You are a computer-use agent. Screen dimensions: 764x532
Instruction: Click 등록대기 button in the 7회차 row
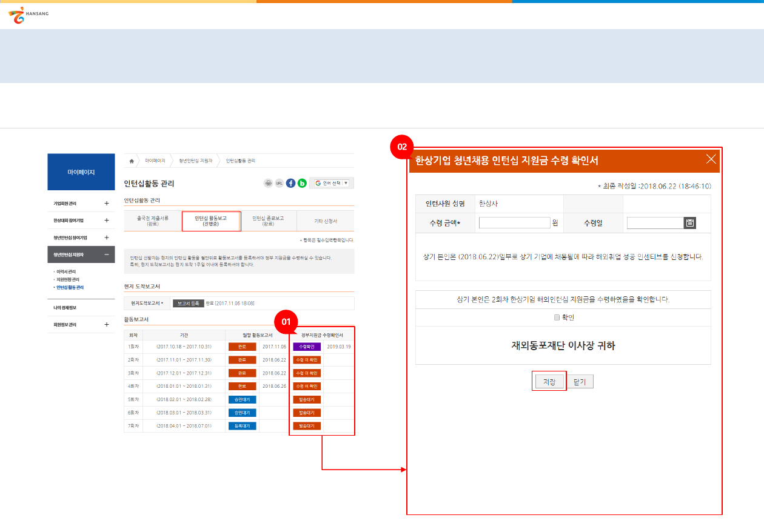[243, 426]
